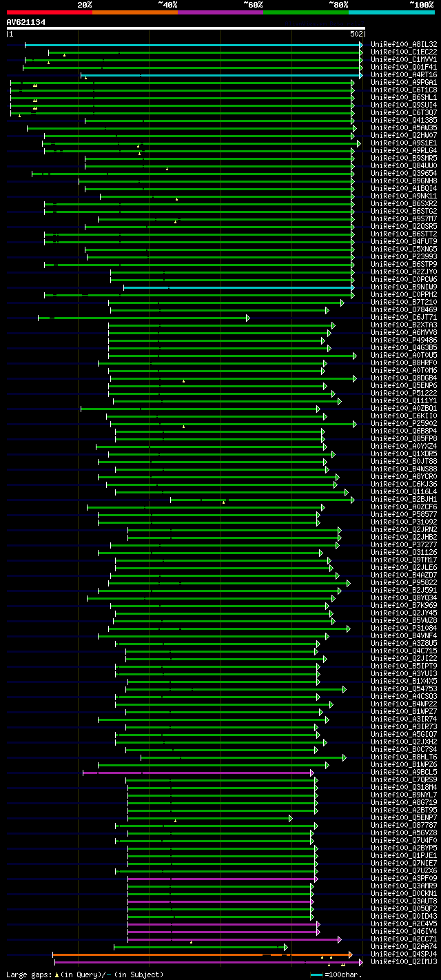Open hit UniRef100_C1MVV1
The height and width of the screenshot is (980, 441).
pyautogui.click(x=404, y=60)
